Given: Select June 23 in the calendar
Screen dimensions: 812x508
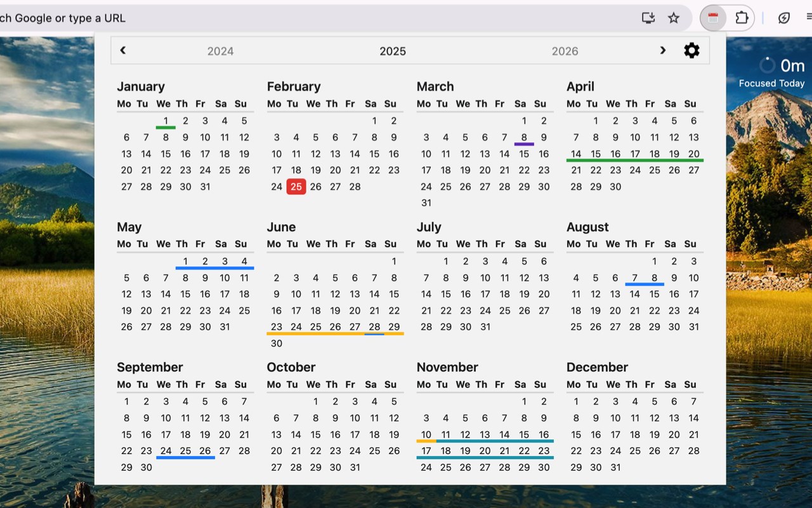Looking at the screenshot, I should tap(277, 327).
